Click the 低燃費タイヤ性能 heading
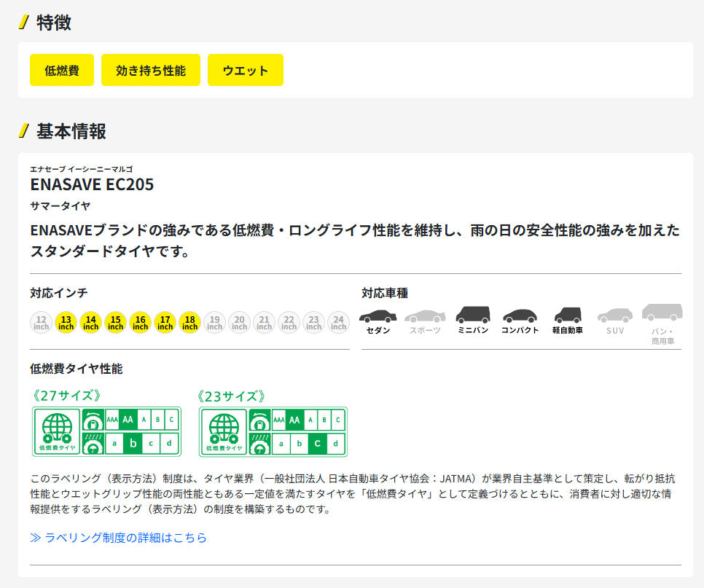Image resolution: width=704 pixels, height=588 pixels. click(x=77, y=369)
